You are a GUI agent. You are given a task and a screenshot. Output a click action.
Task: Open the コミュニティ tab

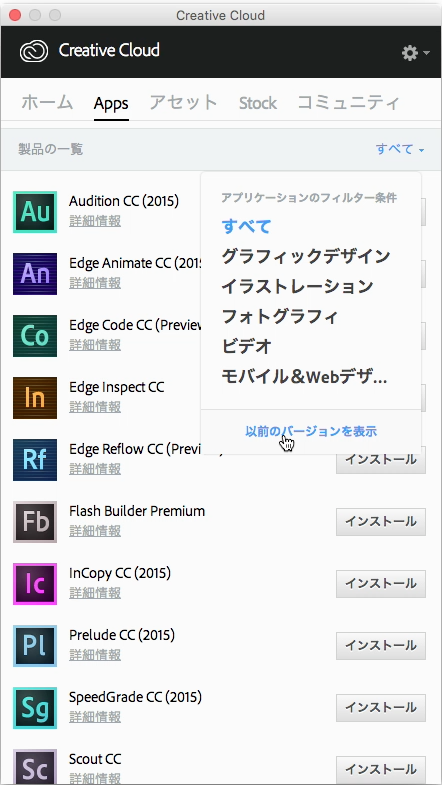pos(349,103)
